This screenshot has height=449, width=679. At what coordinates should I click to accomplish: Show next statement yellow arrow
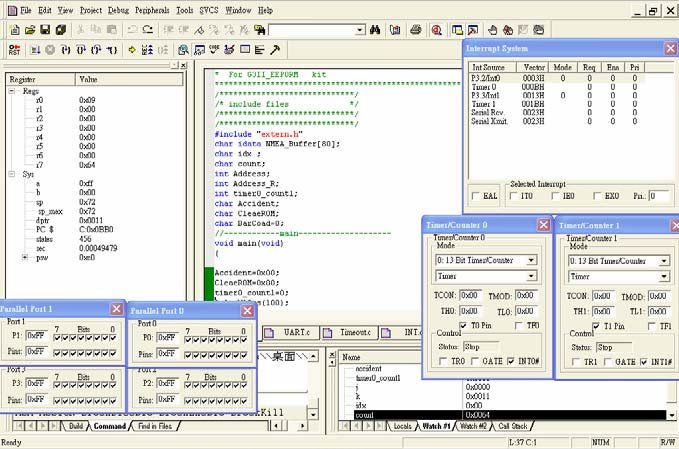(132, 50)
